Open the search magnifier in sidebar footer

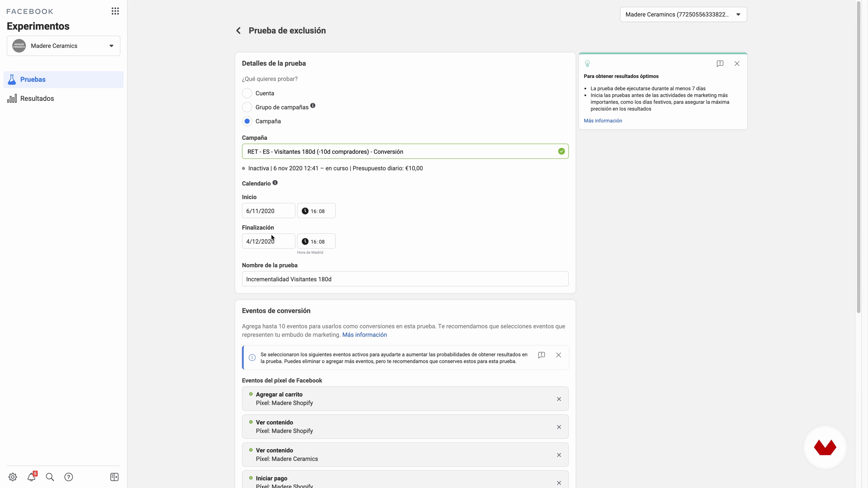50,477
